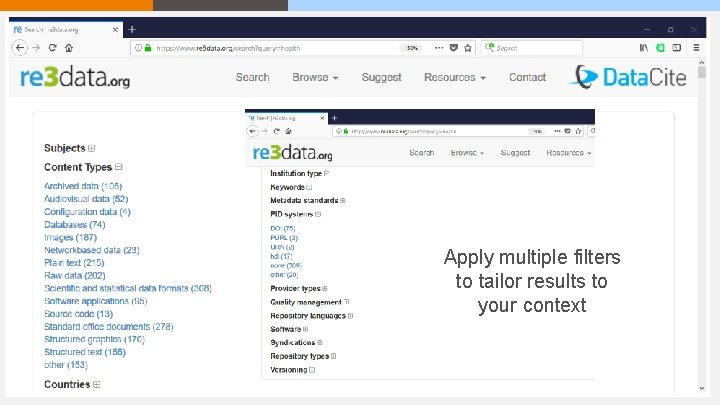Select the hdl (17) PID filter
The image size is (720, 405).
[x=281, y=256]
